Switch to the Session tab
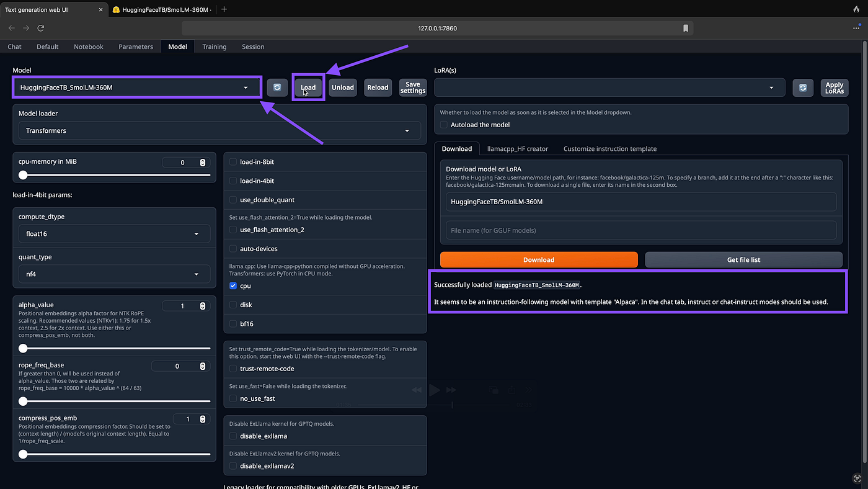 click(253, 47)
